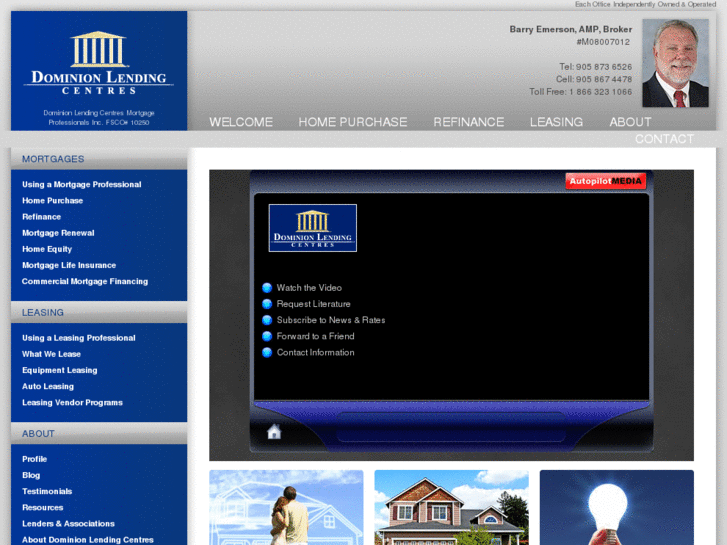Select Watch the Video option
Viewport: 727px width, 545px height.
(309, 288)
